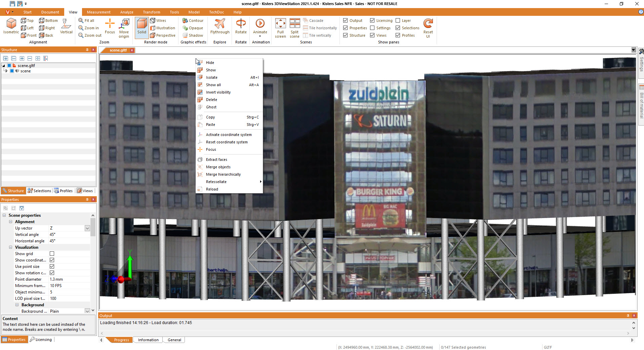The height and width of the screenshot is (350, 644).
Task: Close the scene.gltf document tab
Action: (x=132, y=50)
